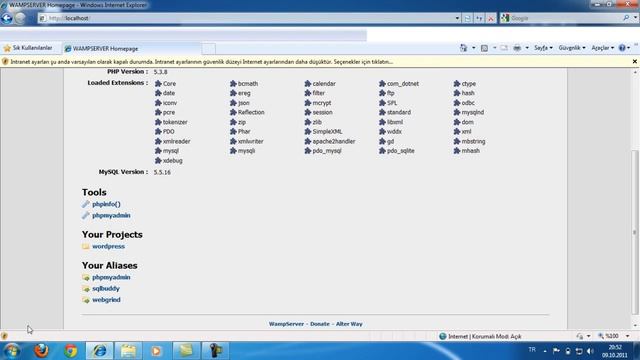Click the Alter Way footer link
Viewport: 640px width, 360px height.
(x=349, y=324)
